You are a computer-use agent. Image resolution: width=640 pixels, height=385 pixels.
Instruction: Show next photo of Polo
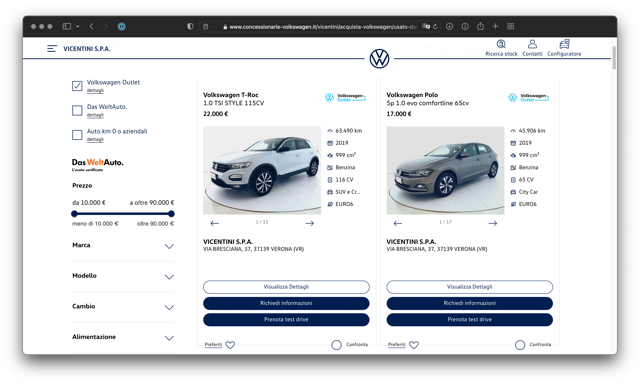(493, 223)
